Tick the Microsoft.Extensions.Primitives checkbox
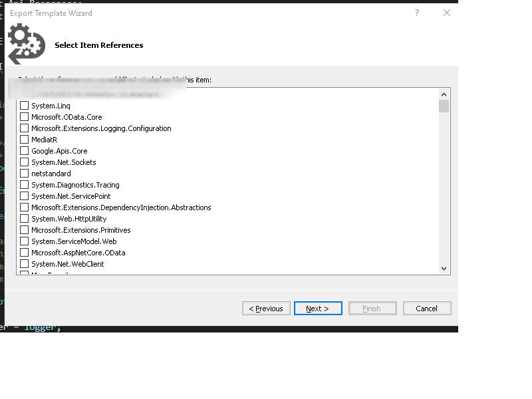This screenshot has height=399, width=532. click(24, 230)
